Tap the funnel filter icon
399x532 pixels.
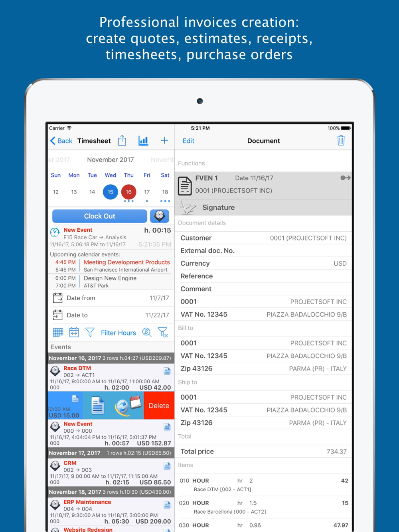pos(90,332)
